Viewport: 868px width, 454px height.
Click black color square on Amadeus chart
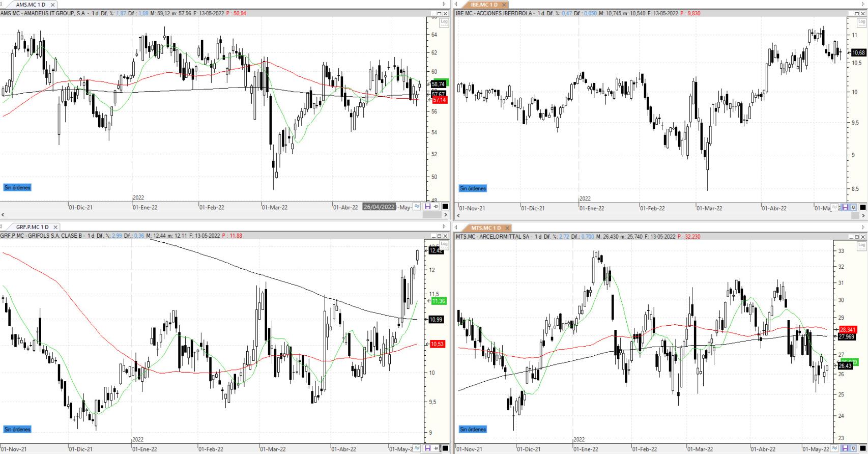coord(445,206)
